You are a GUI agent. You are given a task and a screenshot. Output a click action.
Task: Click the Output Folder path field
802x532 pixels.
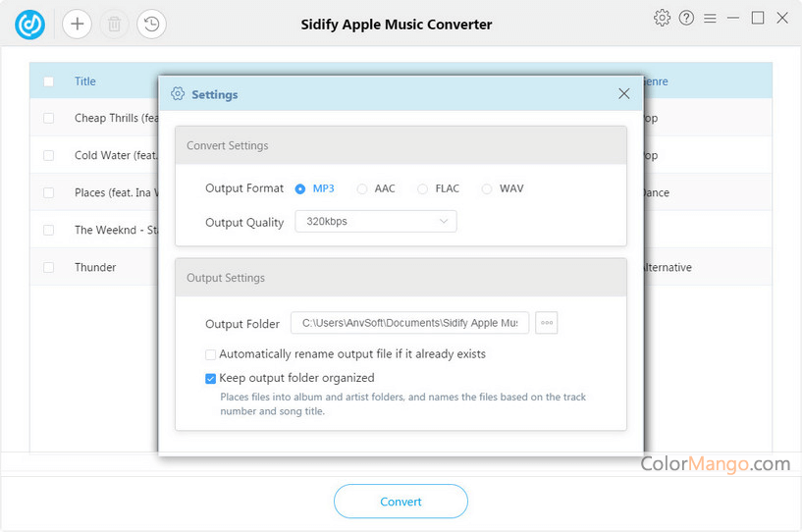point(409,323)
